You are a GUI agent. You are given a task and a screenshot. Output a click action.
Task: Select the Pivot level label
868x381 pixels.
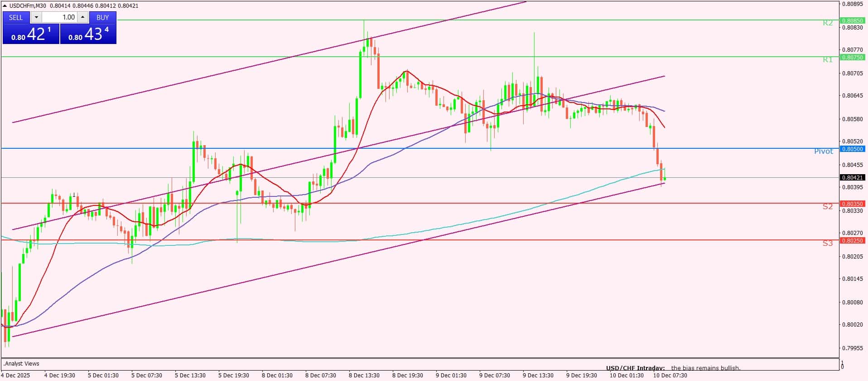tap(824, 151)
